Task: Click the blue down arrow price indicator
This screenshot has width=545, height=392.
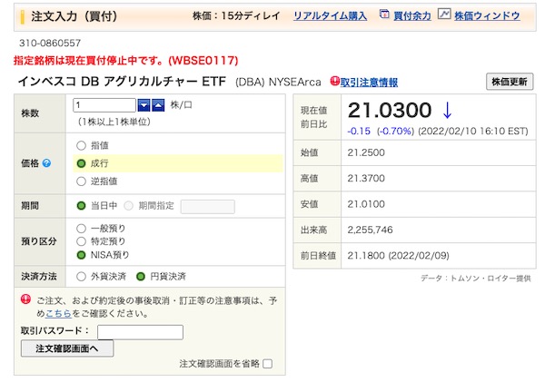Action: (x=447, y=111)
